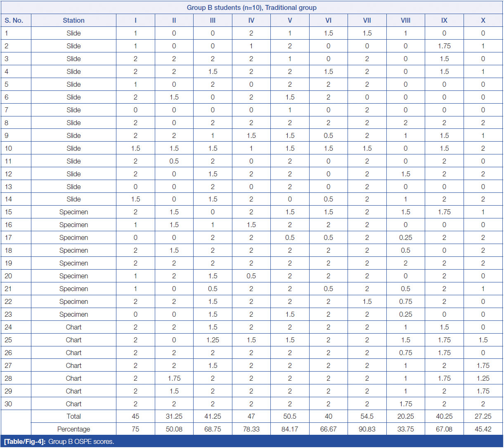The width and height of the screenshot is (504, 448).
Task: Click the percentage value 33.75
Action: click(405, 429)
